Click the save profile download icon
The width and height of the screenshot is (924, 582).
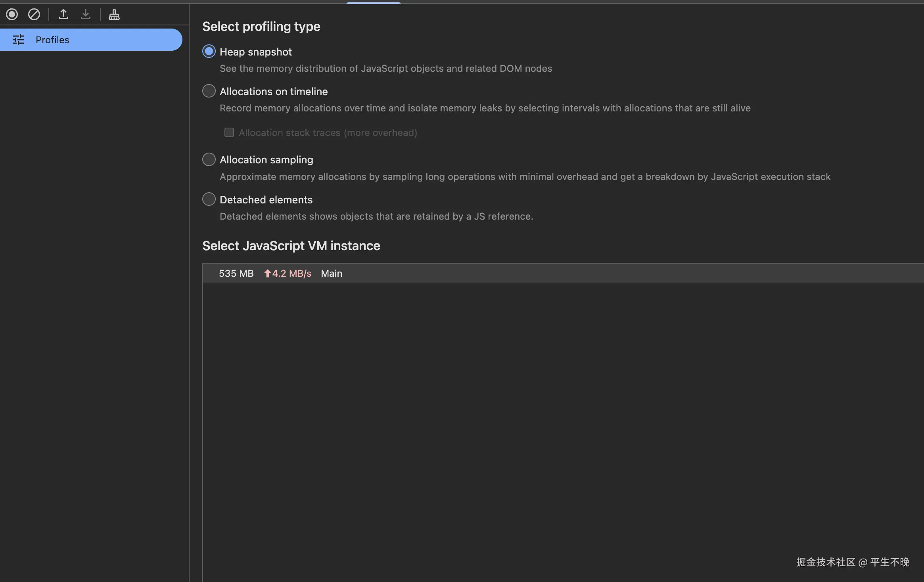86,15
